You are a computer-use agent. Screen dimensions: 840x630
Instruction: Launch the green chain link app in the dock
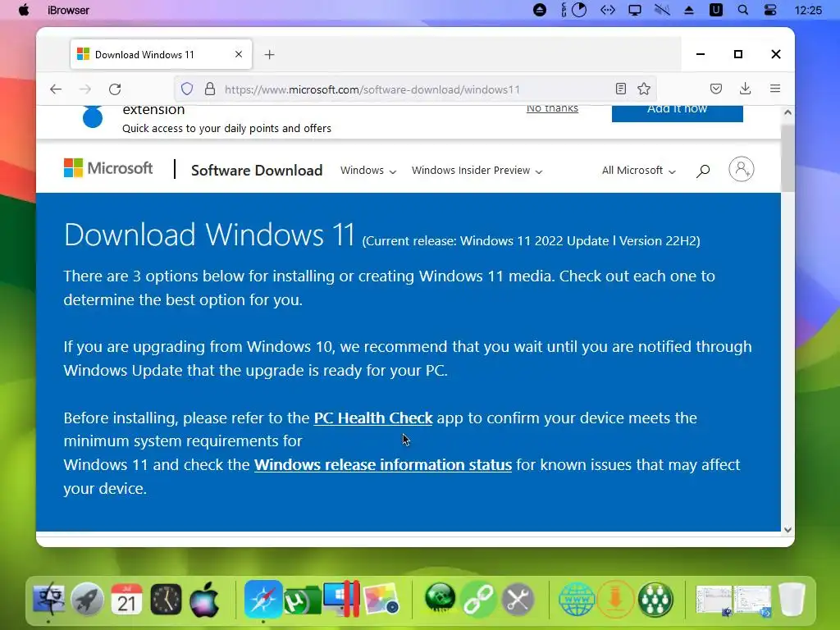pos(478,599)
